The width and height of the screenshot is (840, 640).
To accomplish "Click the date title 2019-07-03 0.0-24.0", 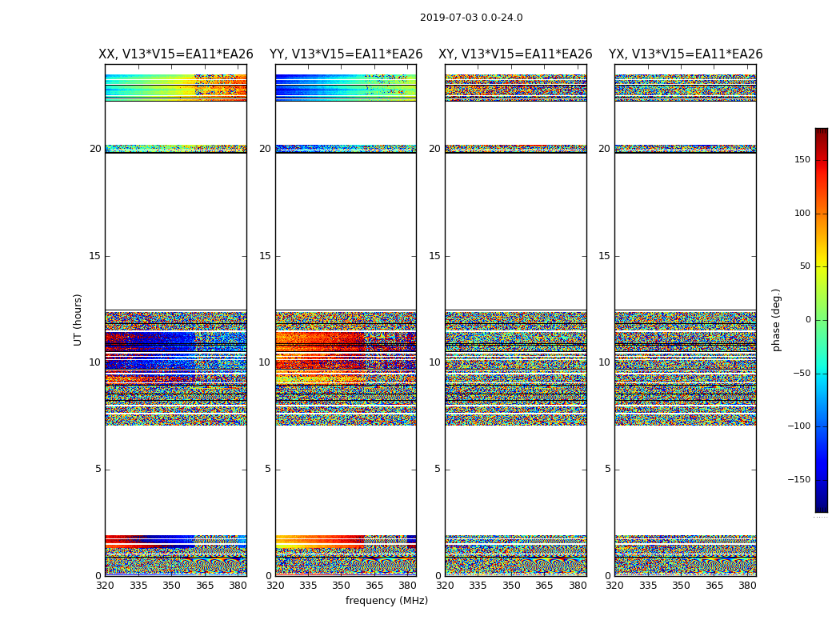I will tap(471, 18).
